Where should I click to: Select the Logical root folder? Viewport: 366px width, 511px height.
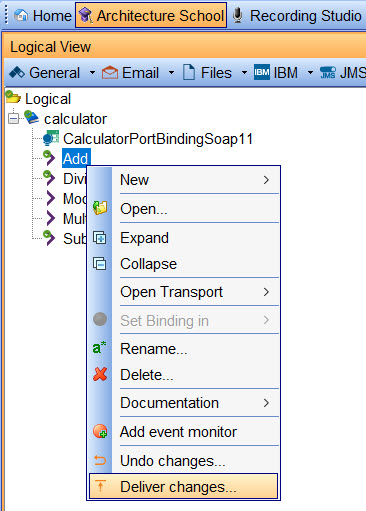coord(48,99)
